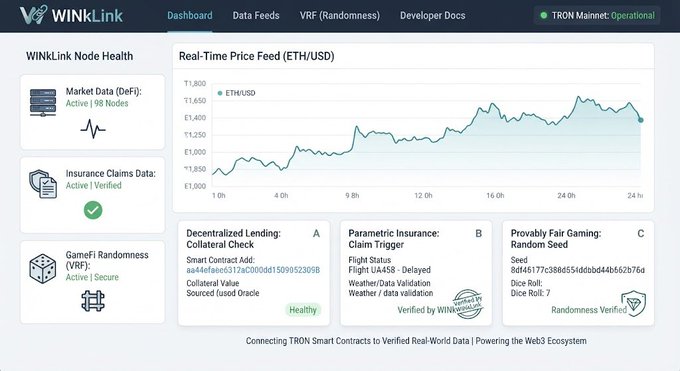Click the 'GameFi Randomness (VRF):' label
The height and width of the screenshot is (371, 680).
(x=107, y=260)
